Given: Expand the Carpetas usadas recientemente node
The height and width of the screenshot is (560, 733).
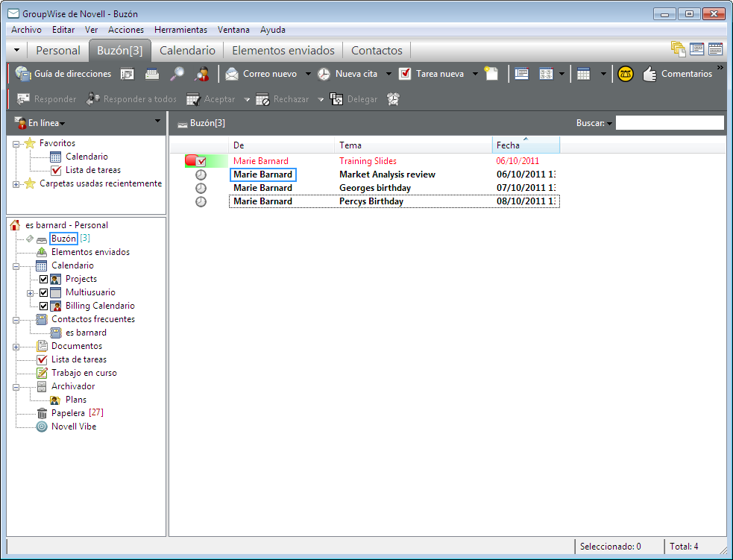Looking at the screenshot, I should click(16, 183).
